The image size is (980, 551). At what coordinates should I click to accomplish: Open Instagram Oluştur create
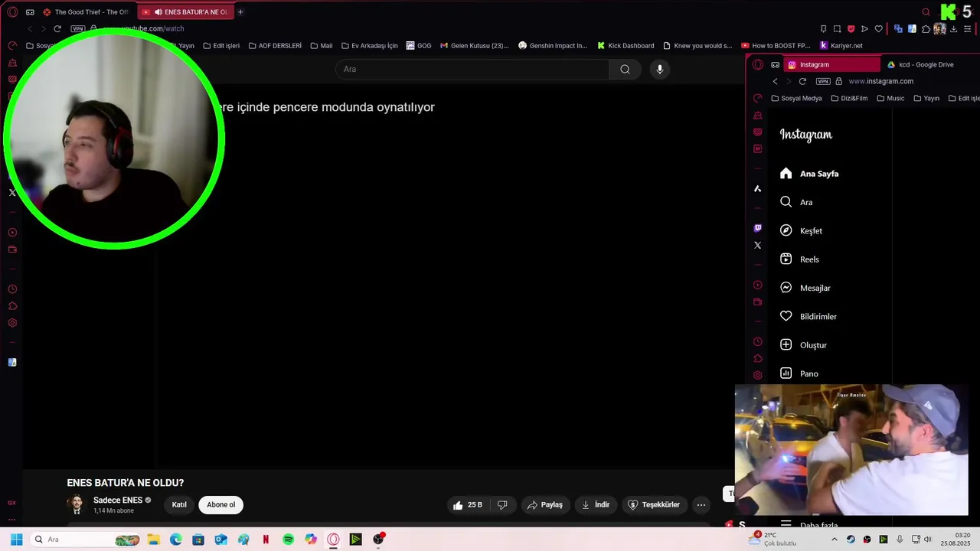(803, 345)
